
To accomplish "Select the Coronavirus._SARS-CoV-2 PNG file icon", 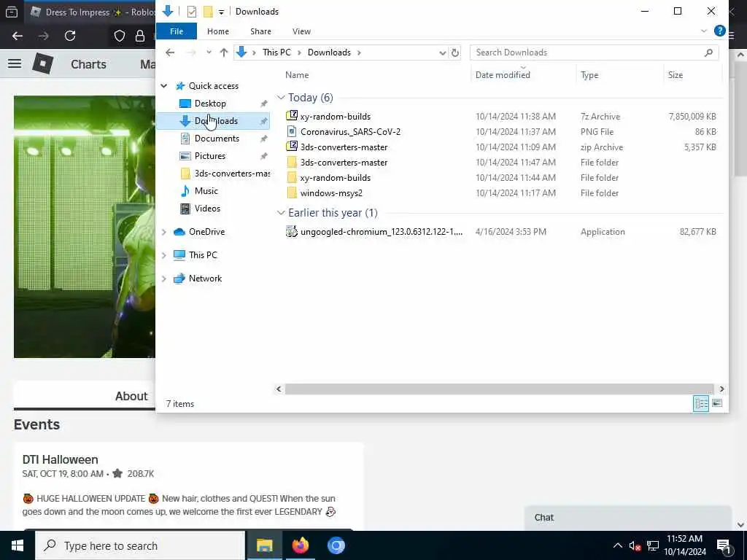I will point(292,131).
